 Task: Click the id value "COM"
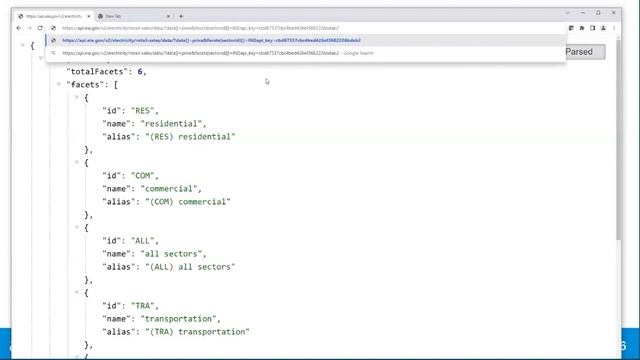click(x=142, y=176)
